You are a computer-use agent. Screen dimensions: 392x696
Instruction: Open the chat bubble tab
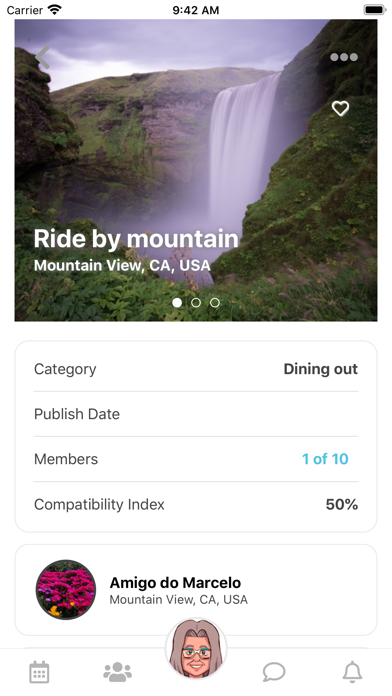(274, 672)
